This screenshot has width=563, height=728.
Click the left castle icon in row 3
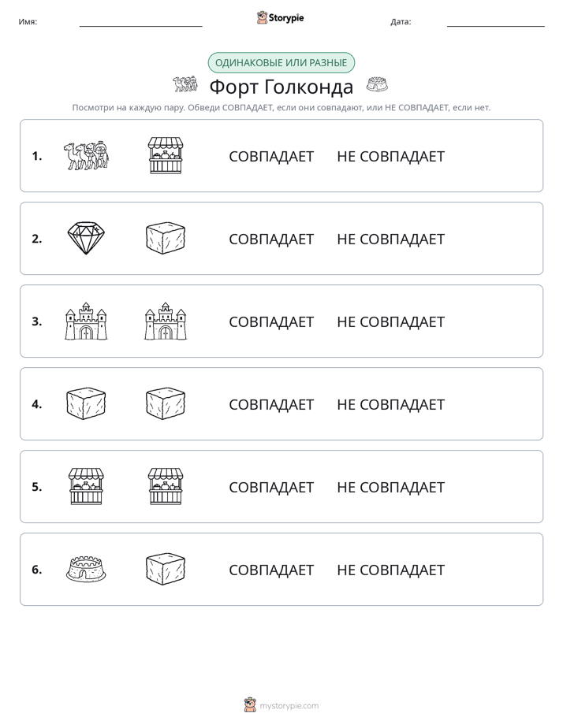pos(86,321)
